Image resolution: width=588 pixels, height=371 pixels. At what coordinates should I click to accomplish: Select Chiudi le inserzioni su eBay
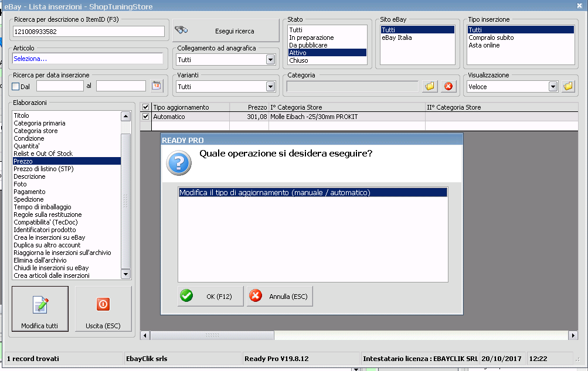[66, 268]
